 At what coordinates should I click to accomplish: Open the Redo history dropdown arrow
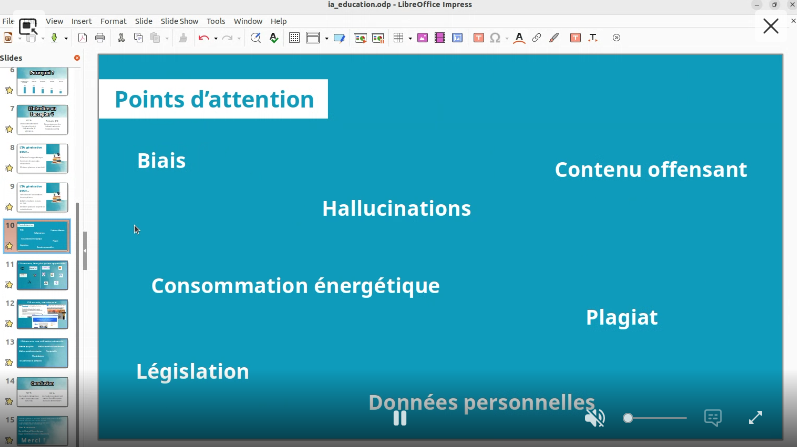click(239, 38)
